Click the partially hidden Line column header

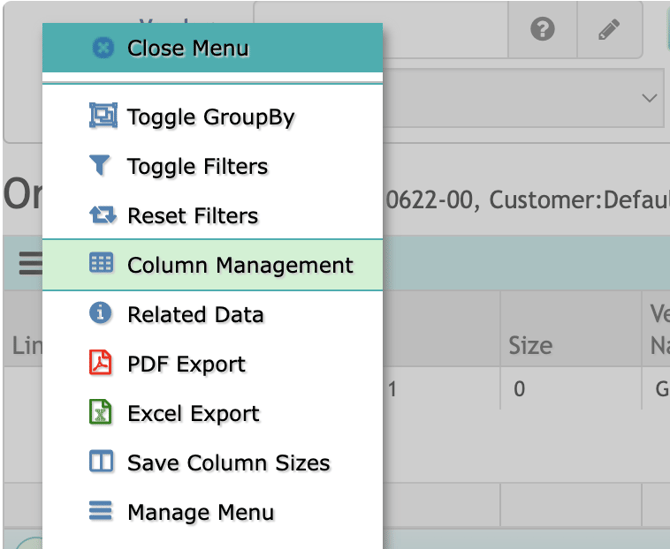point(24,345)
